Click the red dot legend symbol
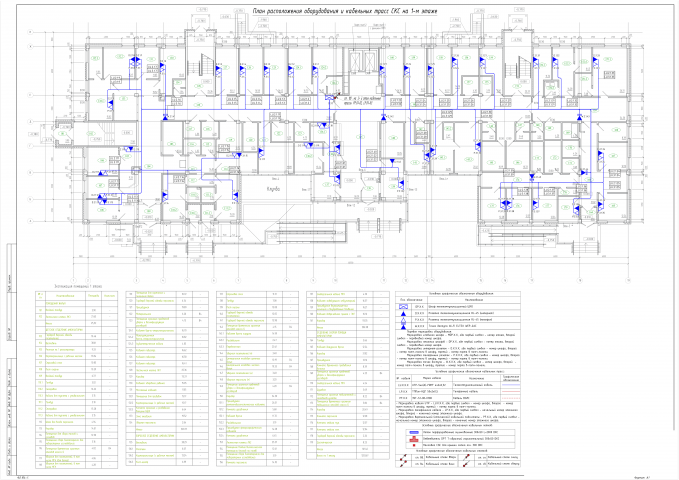Screen dimensions: 679x480 click(x=414, y=445)
